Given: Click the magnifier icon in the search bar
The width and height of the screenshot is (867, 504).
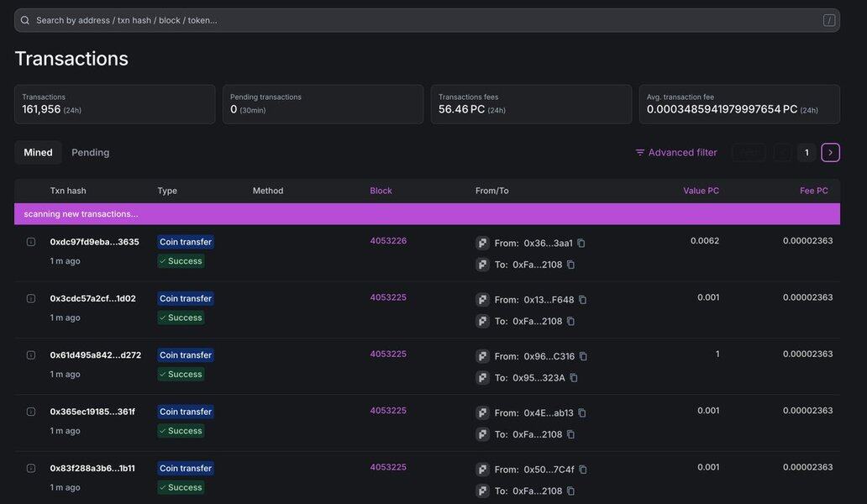Looking at the screenshot, I should click(x=25, y=20).
